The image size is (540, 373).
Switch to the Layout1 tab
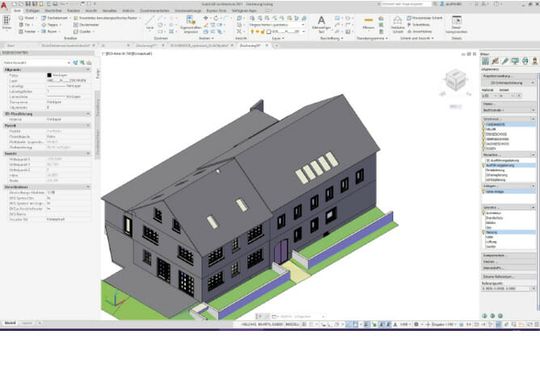point(27,323)
